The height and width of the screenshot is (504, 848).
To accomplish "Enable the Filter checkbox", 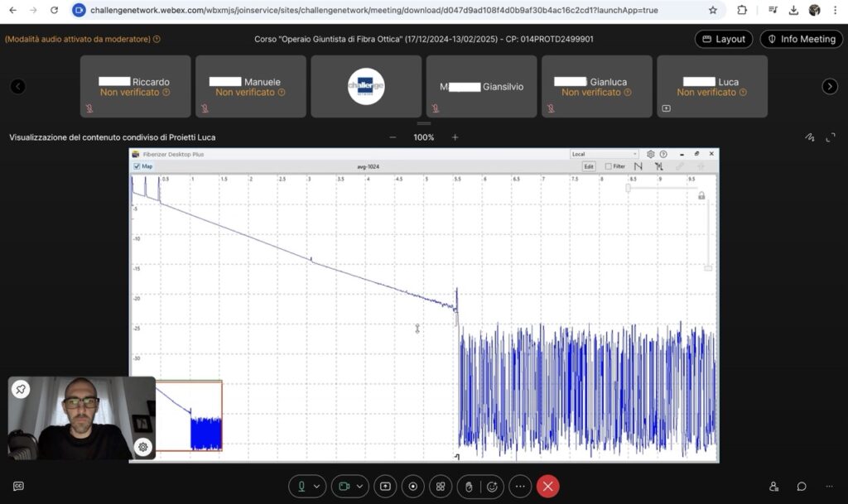I will pyautogui.click(x=609, y=166).
